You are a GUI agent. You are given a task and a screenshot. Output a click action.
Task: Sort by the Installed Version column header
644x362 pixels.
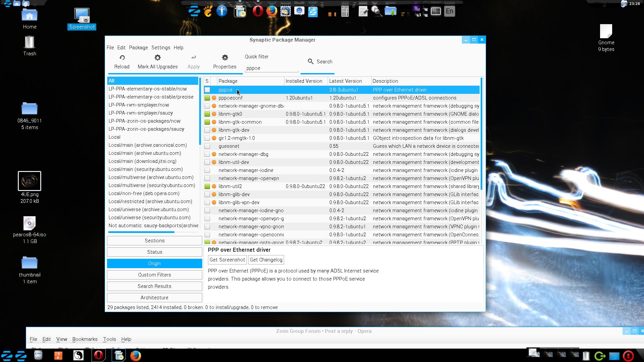(304, 81)
